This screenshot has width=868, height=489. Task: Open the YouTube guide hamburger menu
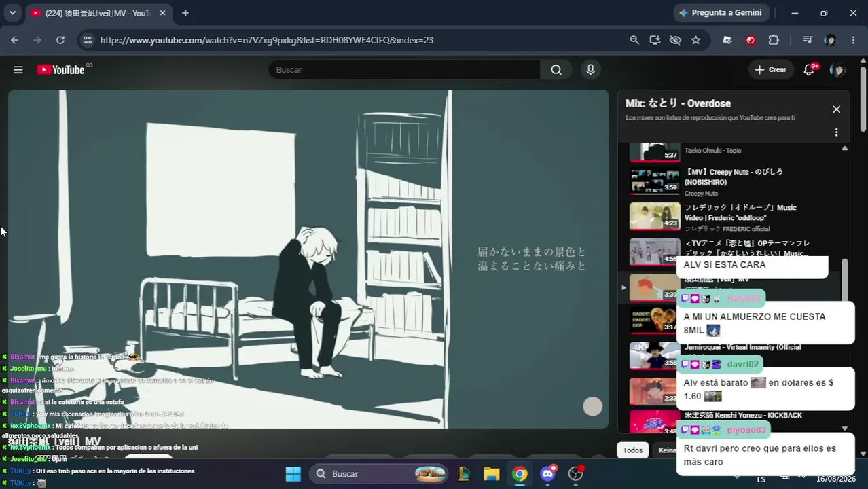coord(18,70)
